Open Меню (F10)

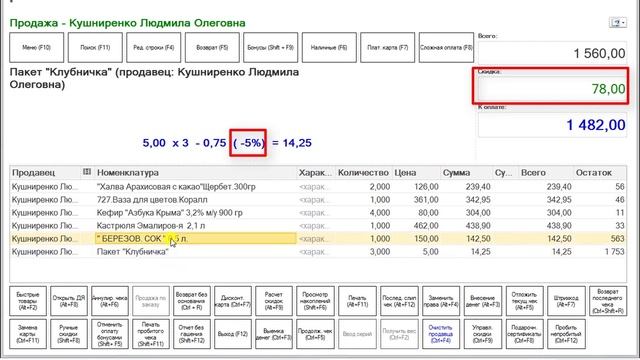37,47
